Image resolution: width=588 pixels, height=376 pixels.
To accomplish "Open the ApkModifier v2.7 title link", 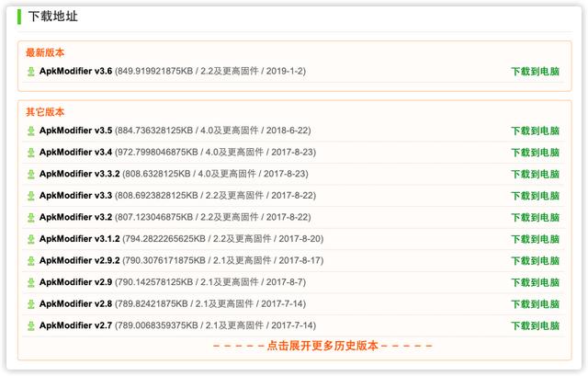I will coord(75,325).
